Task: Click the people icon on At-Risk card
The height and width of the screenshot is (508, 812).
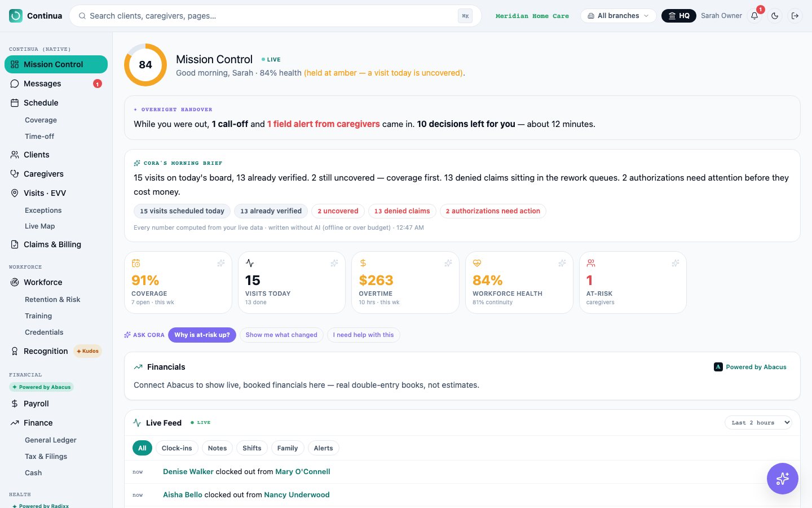Action: (591, 263)
